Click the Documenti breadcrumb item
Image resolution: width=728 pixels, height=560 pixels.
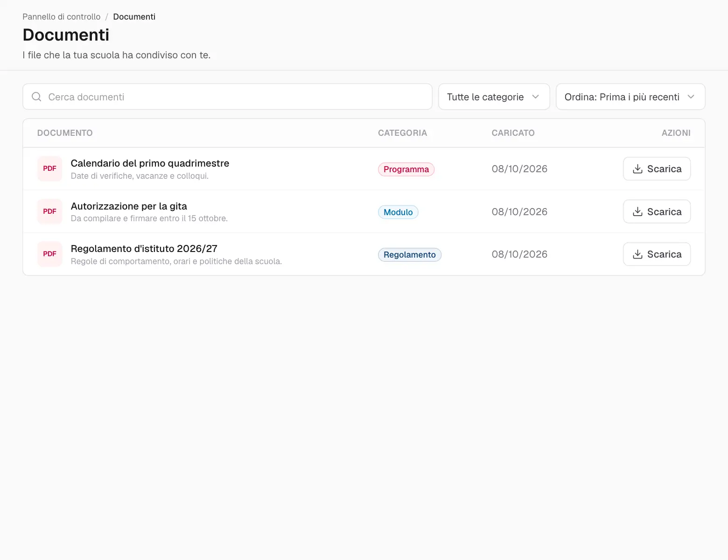click(x=134, y=17)
